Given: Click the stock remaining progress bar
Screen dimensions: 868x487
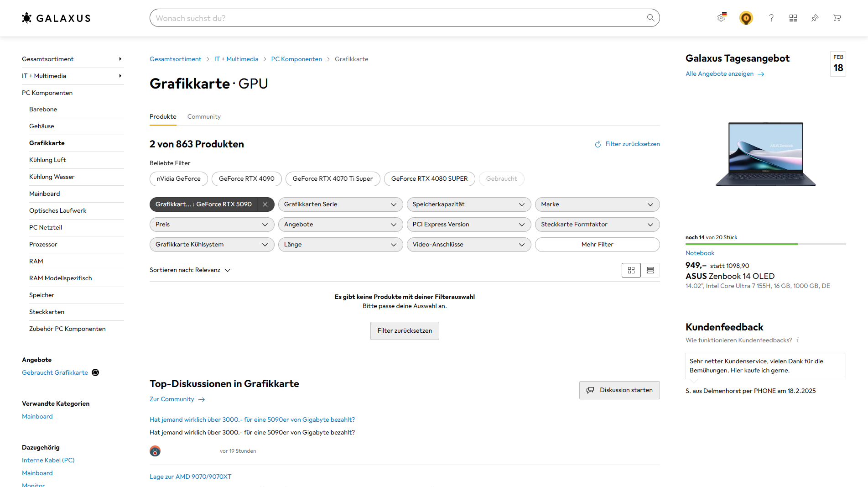Looking at the screenshot, I should click(766, 244).
